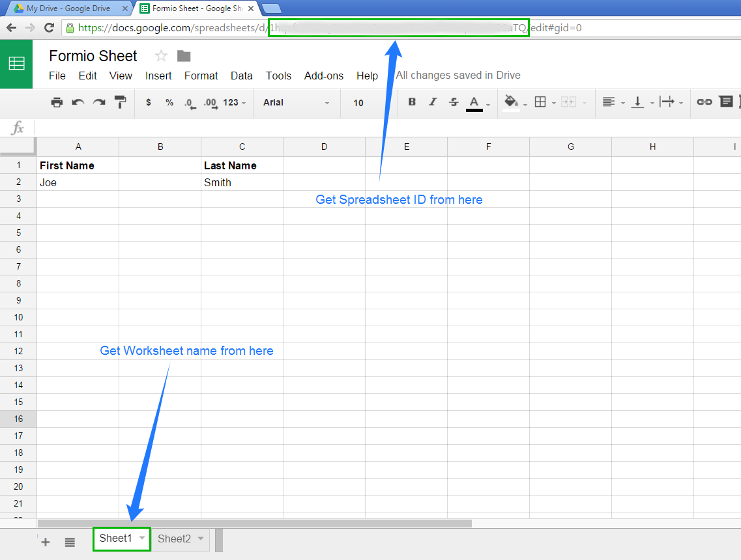The height and width of the screenshot is (560, 741).
Task: Close the My Drive browser tab
Action: tap(124, 8)
